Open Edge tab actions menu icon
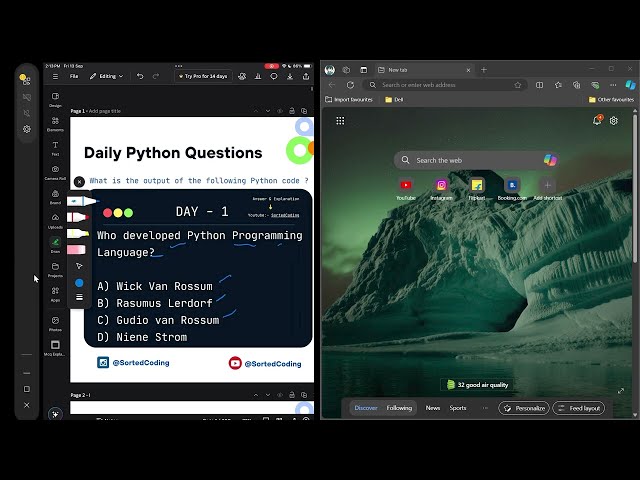This screenshot has width=640, height=480. click(x=363, y=70)
